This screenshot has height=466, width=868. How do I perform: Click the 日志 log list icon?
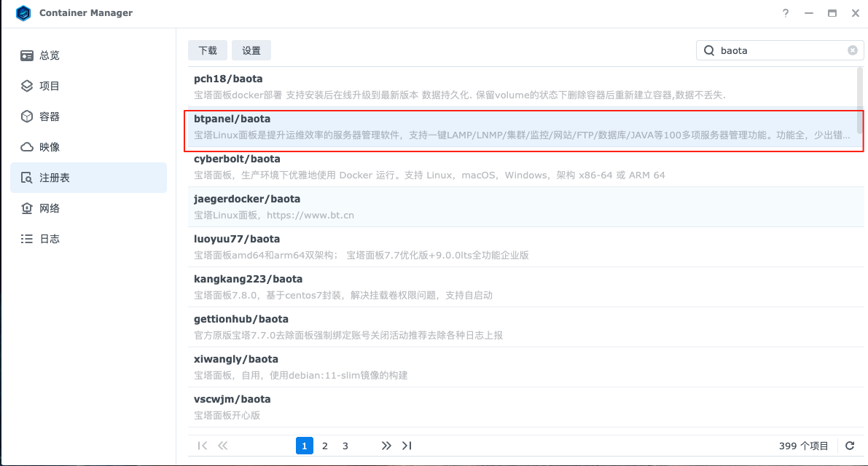(x=26, y=239)
